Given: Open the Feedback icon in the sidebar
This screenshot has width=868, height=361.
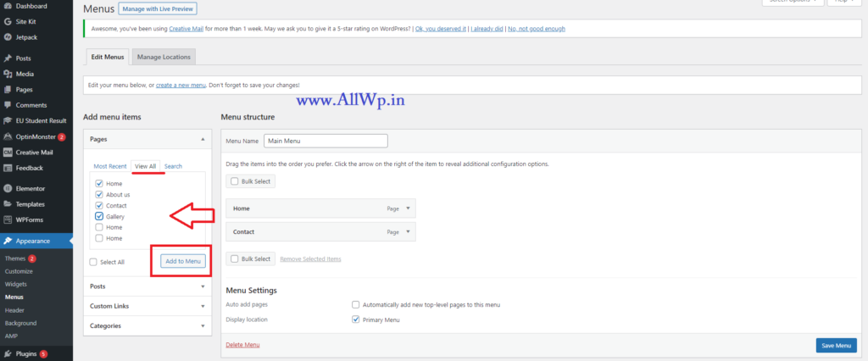Looking at the screenshot, I should tap(8, 168).
